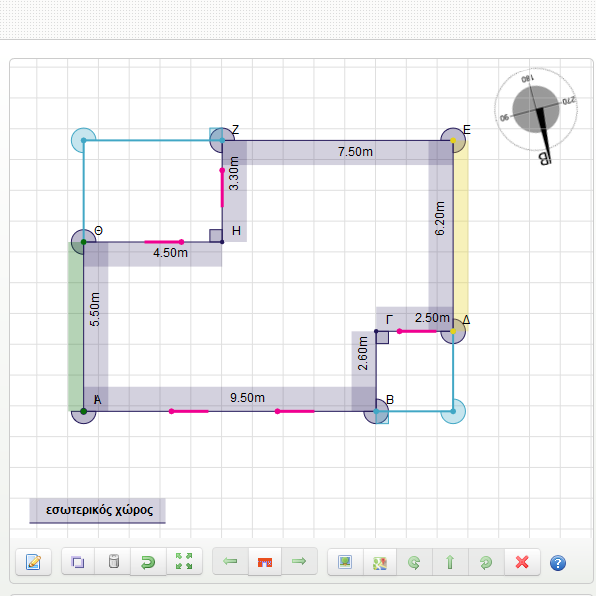Open help with blue question mark

click(x=558, y=563)
